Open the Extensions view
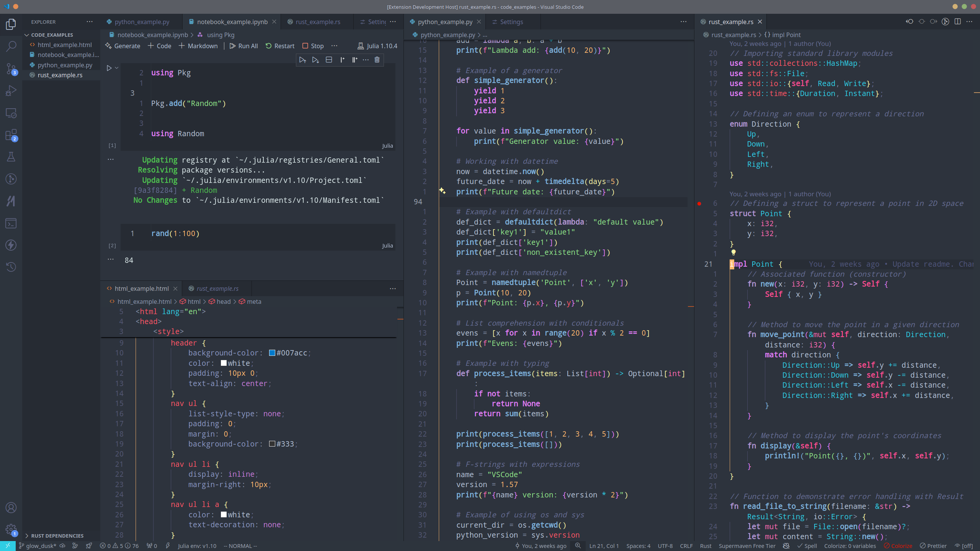The image size is (980, 551). pyautogui.click(x=11, y=135)
